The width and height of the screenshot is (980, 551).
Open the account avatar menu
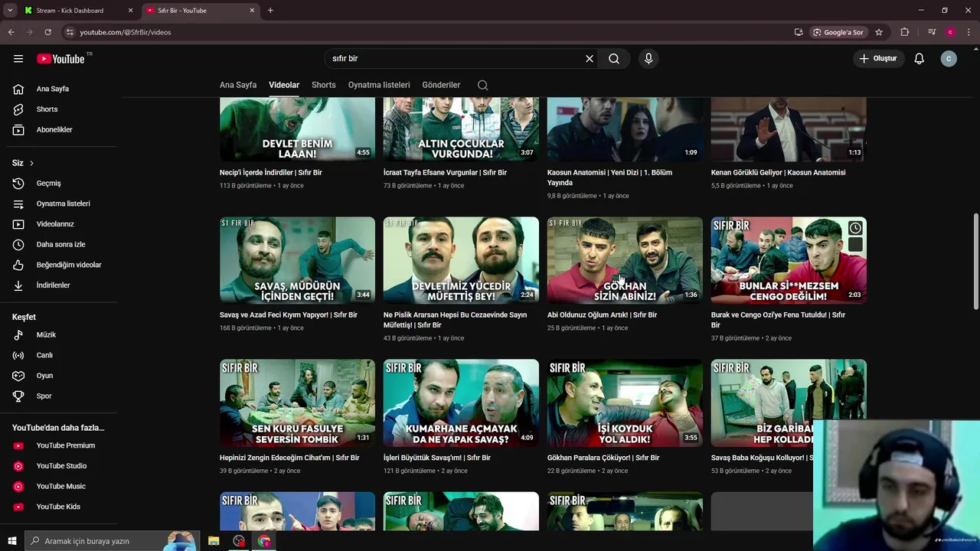[949, 59]
